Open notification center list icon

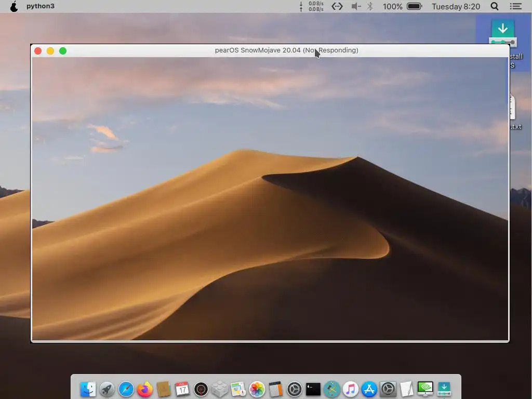coord(516,6)
